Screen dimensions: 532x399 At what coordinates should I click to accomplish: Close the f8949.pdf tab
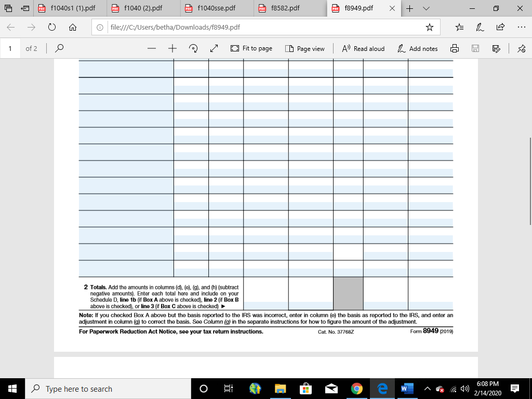click(x=392, y=8)
